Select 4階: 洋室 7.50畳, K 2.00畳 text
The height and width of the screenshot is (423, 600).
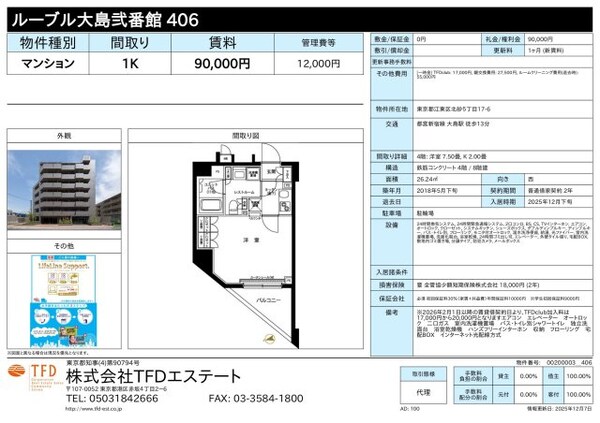452,157
